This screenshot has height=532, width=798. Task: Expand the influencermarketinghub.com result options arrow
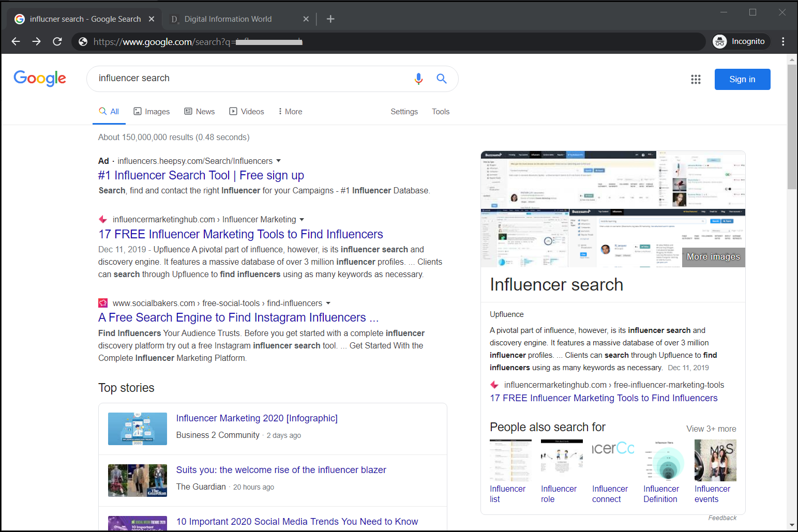303,219
